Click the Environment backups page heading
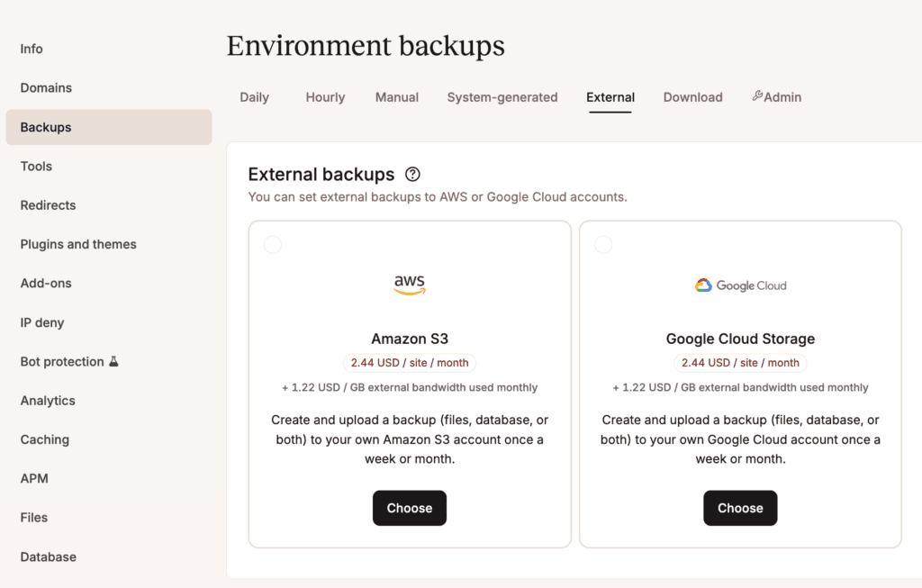The image size is (922, 588). [x=366, y=46]
